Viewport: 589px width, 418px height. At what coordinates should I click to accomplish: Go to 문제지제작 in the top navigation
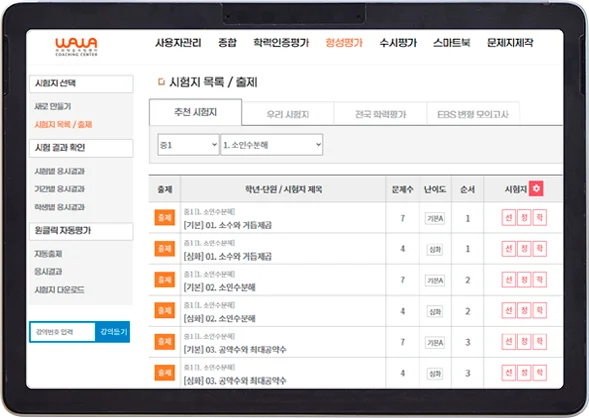tap(510, 43)
